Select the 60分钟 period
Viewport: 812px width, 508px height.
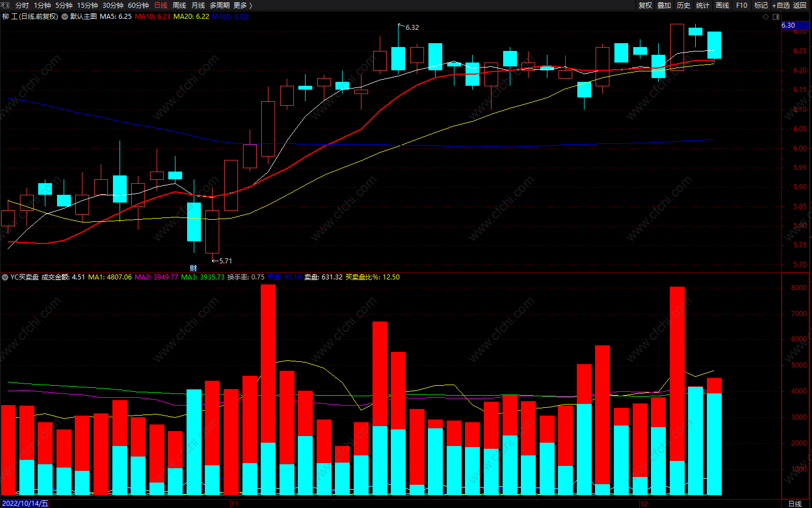[138, 5]
